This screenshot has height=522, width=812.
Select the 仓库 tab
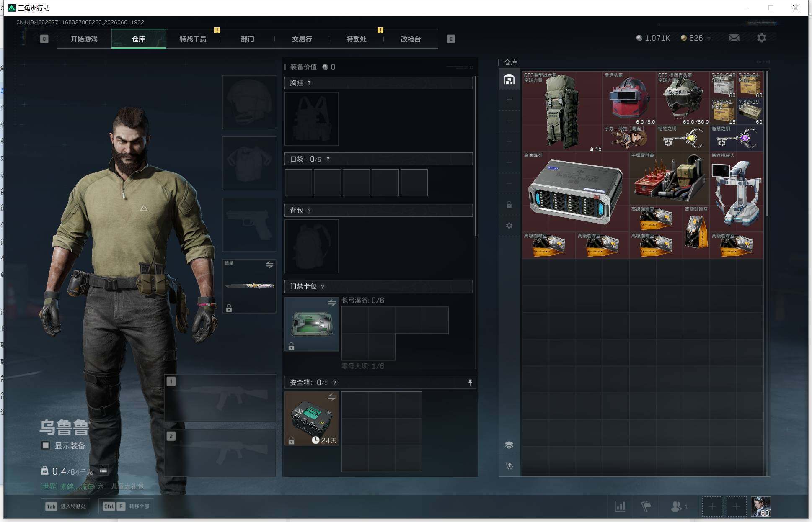coord(139,39)
